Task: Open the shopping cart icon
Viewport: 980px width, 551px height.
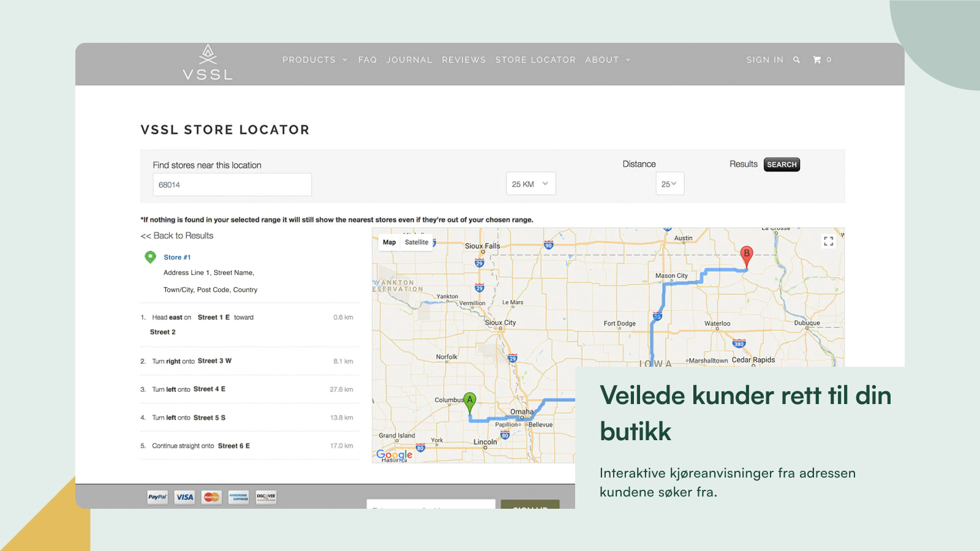Action: pyautogui.click(x=816, y=60)
